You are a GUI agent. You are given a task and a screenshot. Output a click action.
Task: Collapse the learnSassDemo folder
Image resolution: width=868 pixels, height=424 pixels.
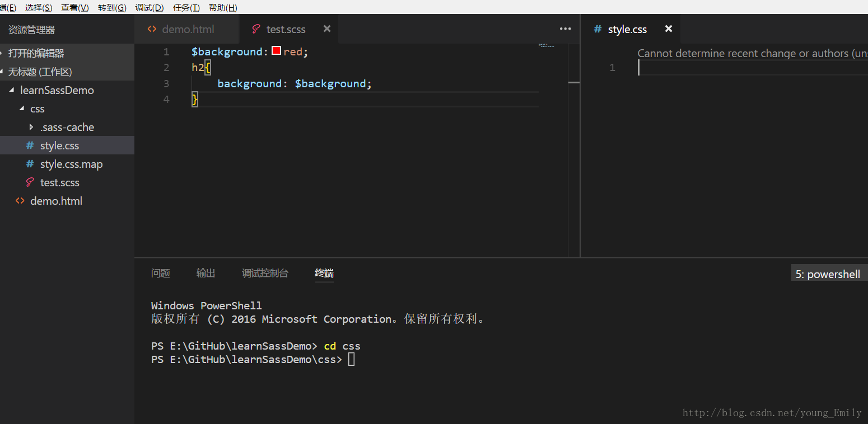[x=67, y=90]
